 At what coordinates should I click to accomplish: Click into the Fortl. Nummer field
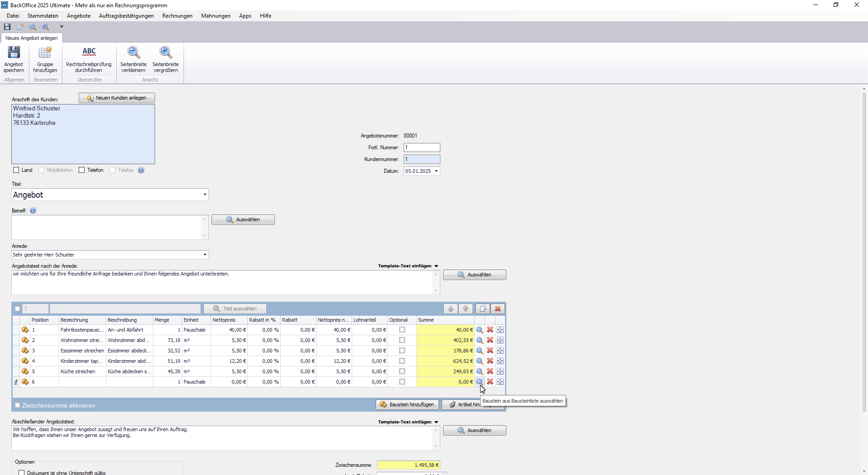pyautogui.click(x=422, y=147)
